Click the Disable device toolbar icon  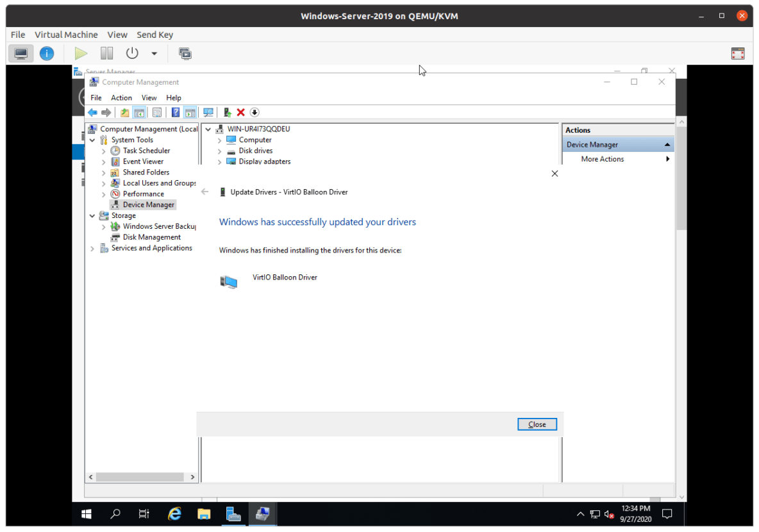(x=254, y=112)
